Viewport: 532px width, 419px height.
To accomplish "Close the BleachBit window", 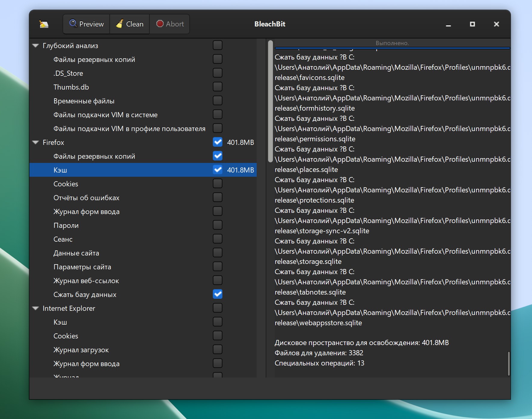I will [x=496, y=24].
